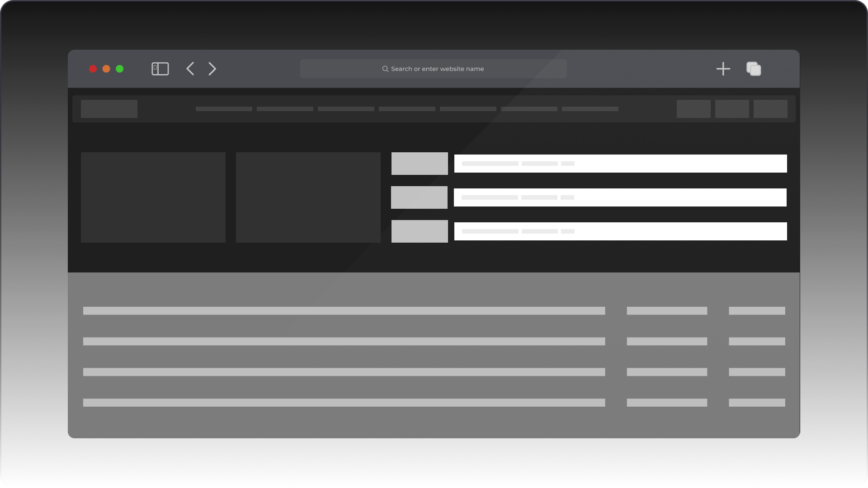Select the website logo placeholder
868x488 pixels.
point(109,109)
